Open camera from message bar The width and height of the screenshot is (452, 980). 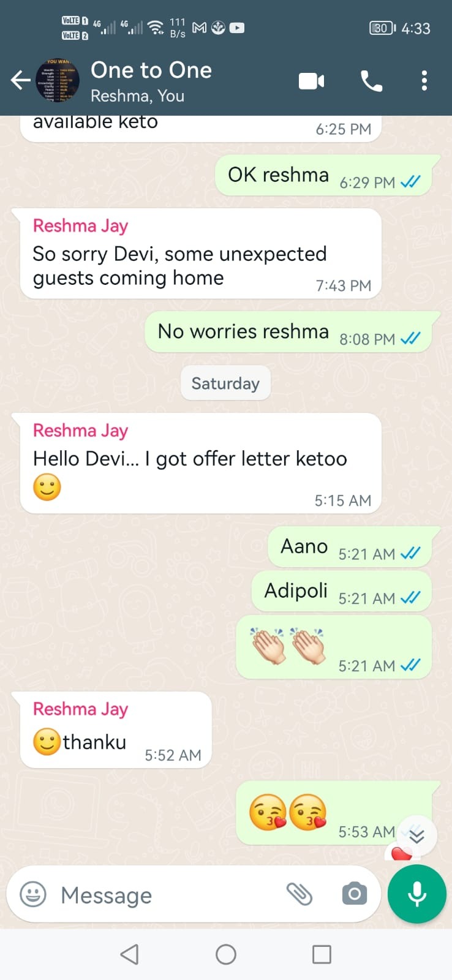(x=355, y=894)
